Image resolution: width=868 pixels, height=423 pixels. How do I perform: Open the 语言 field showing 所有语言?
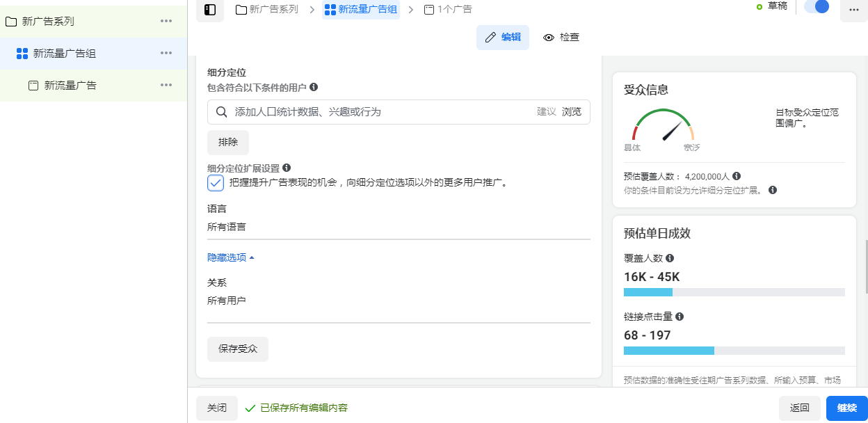[399, 227]
